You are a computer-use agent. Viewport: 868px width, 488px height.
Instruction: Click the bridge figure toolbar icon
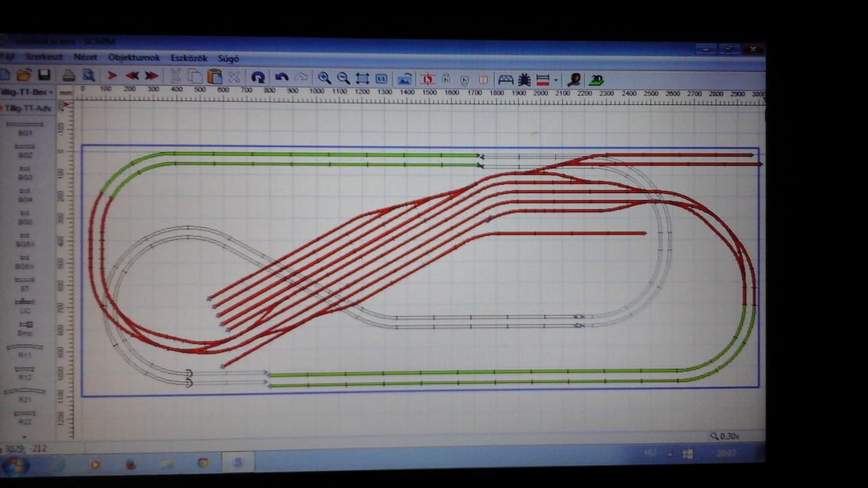click(x=505, y=79)
